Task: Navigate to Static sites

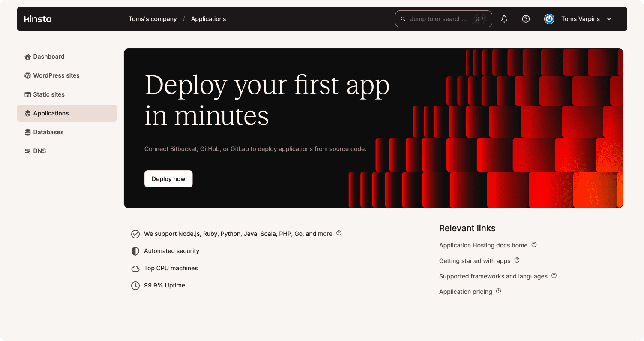Action: 67,94
